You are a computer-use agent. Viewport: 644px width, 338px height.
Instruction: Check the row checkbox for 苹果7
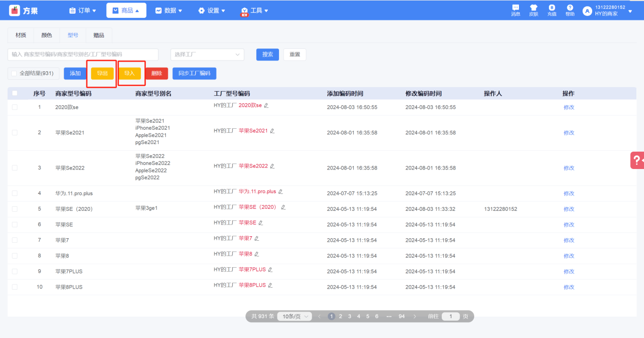point(15,240)
